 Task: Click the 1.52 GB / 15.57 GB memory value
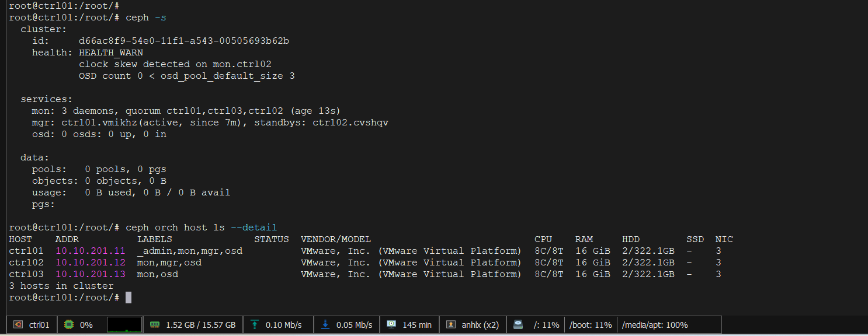point(201,325)
